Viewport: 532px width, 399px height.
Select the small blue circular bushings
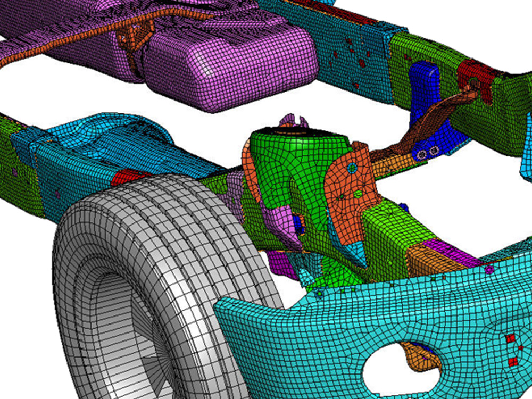click(x=423, y=154)
